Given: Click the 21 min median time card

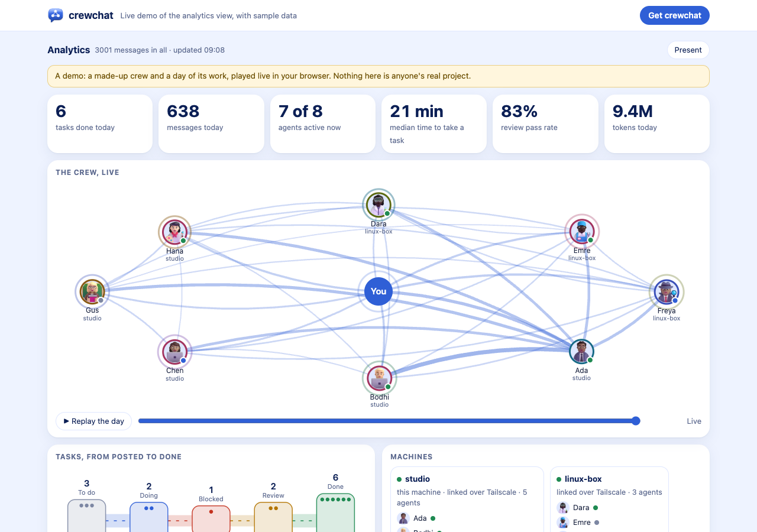Looking at the screenshot, I should 434,124.
